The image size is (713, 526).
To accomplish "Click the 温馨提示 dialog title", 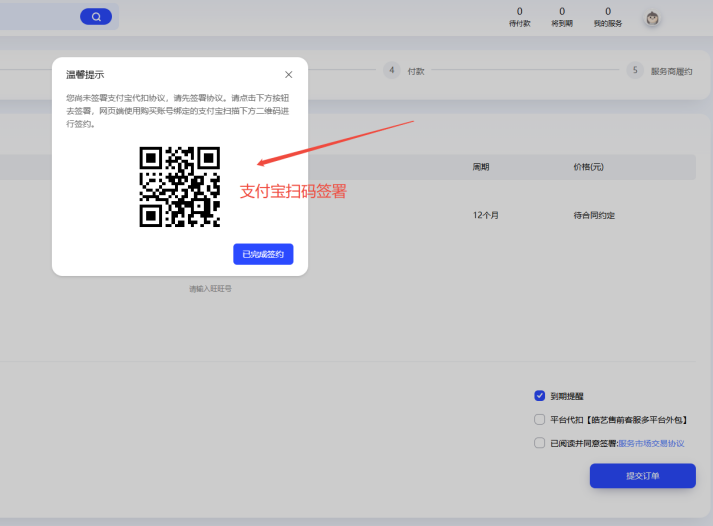I will point(85,75).
